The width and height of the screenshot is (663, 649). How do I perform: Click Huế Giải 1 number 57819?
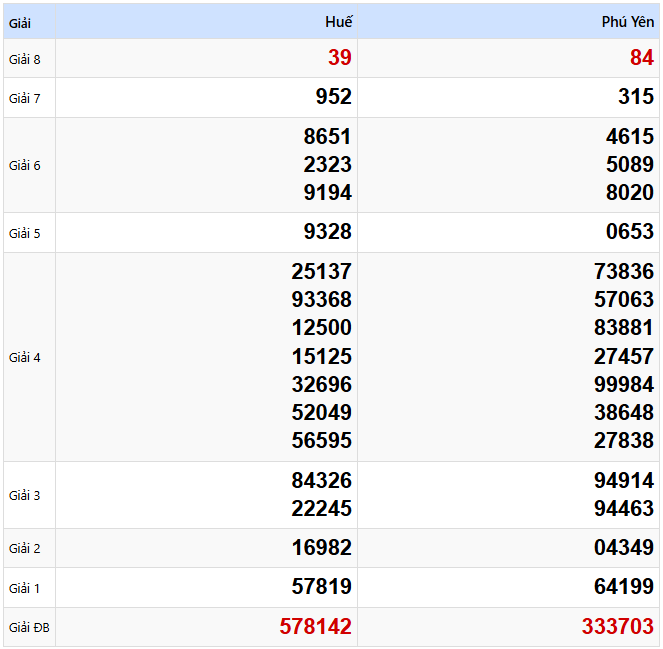point(321,587)
